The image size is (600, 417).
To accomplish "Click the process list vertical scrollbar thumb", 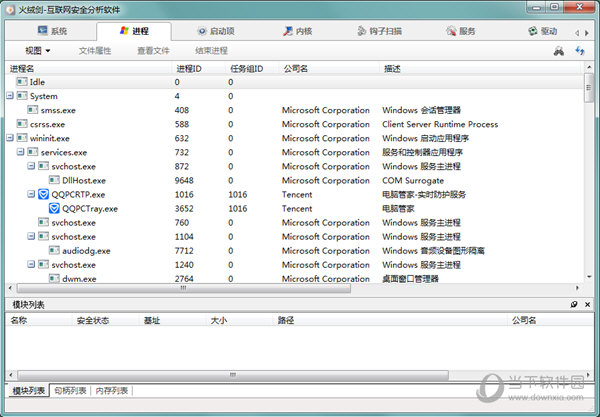I will [x=589, y=88].
